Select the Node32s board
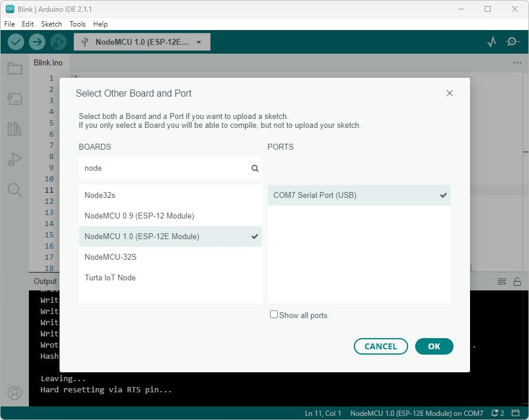The height and width of the screenshot is (420, 529). (170, 195)
